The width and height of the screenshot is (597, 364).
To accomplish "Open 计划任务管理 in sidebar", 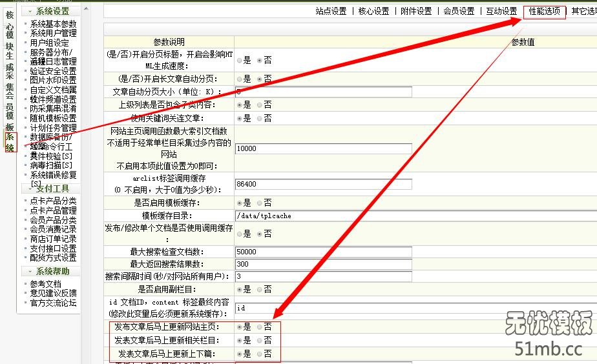I will coord(53,127).
